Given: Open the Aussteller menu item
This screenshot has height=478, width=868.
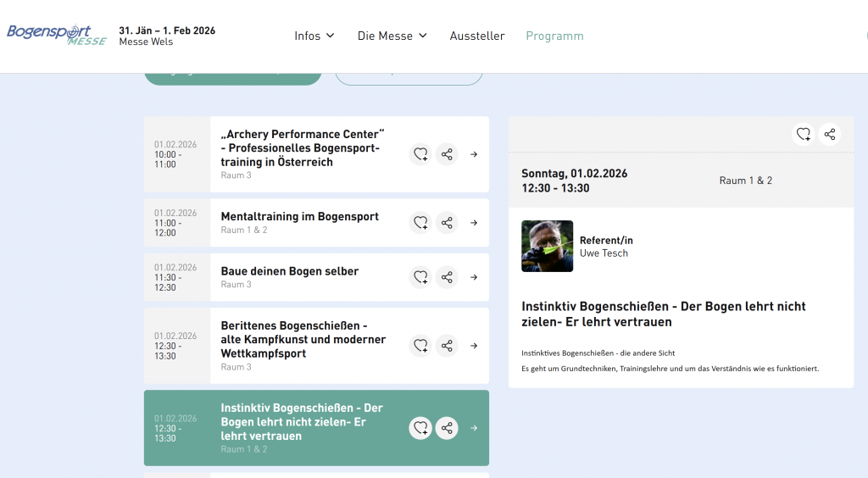Looking at the screenshot, I should (477, 36).
